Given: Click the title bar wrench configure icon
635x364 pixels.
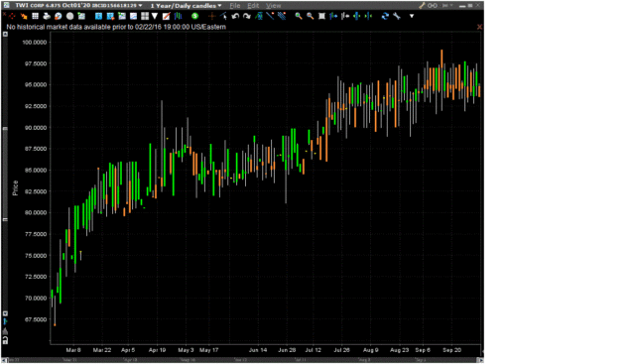Looking at the screenshot, I should click(422, 6).
